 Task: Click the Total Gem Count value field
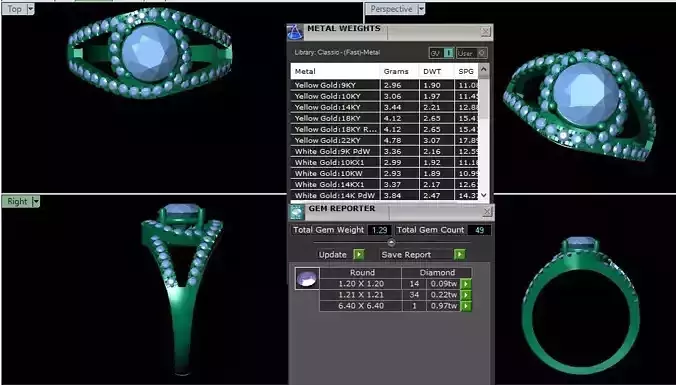479,230
